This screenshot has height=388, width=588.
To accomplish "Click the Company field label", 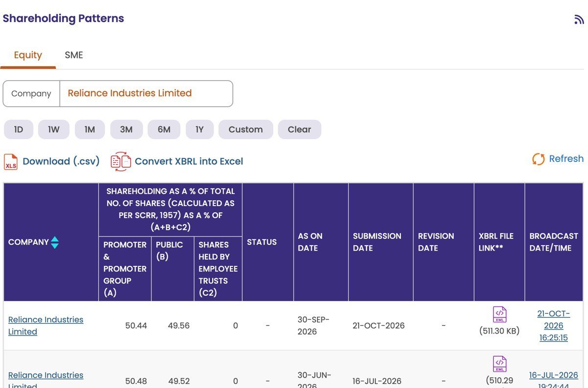I will click(31, 94).
